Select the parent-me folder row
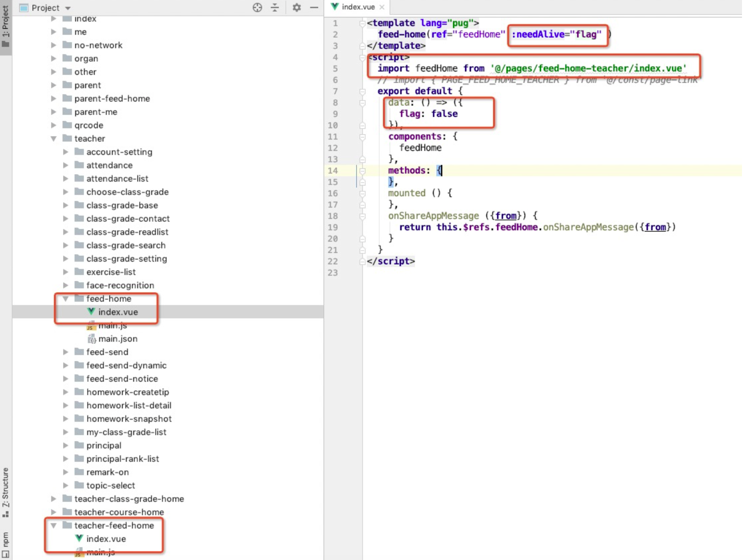756x560 pixels. 168,112
